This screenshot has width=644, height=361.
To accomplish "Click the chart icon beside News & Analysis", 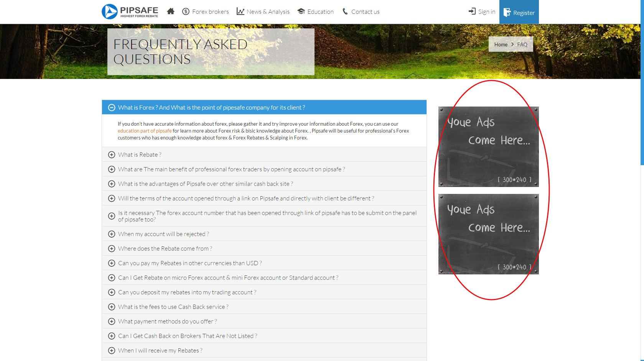I will click(240, 11).
